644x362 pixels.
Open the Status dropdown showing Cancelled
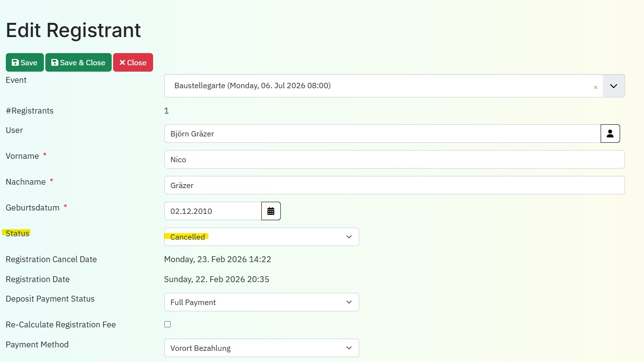point(261,237)
